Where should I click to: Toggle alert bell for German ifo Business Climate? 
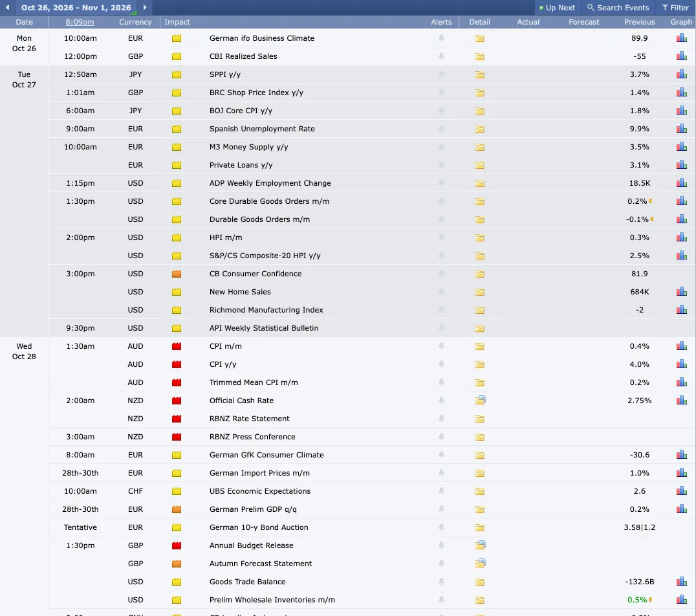[x=441, y=38]
